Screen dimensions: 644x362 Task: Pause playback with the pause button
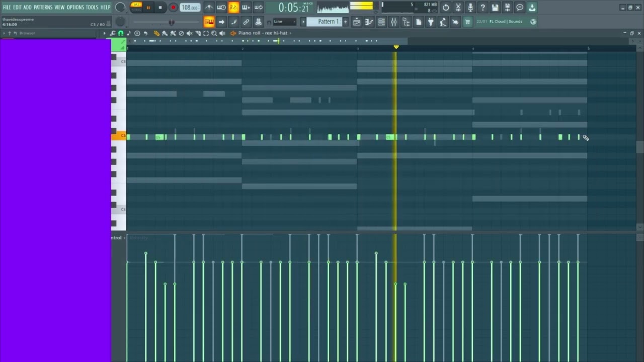click(x=148, y=8)
